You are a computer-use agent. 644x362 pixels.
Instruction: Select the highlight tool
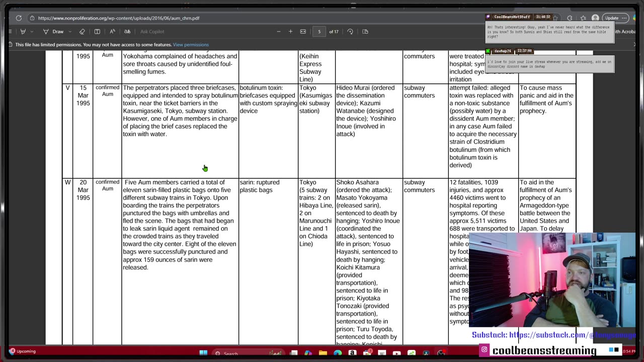point(23,32)
